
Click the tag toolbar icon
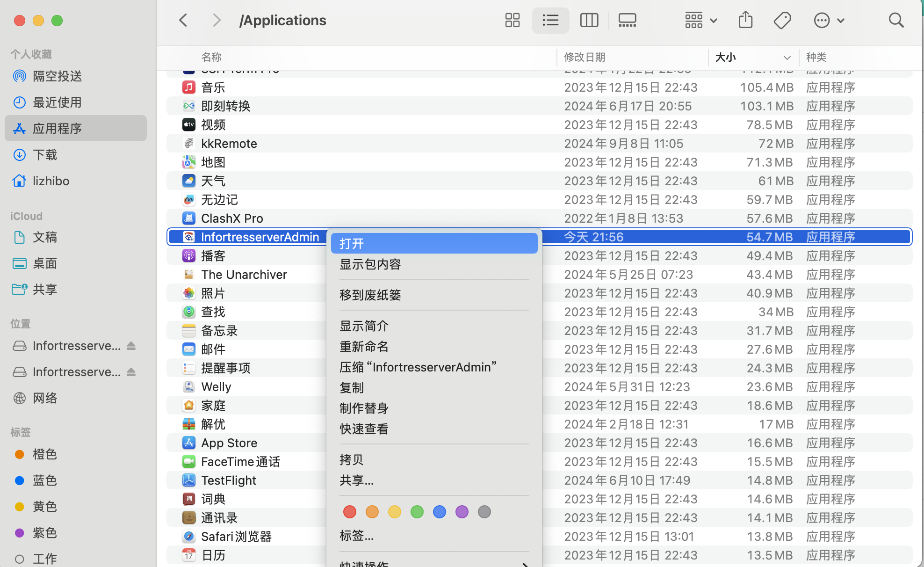tap(782, 20)
